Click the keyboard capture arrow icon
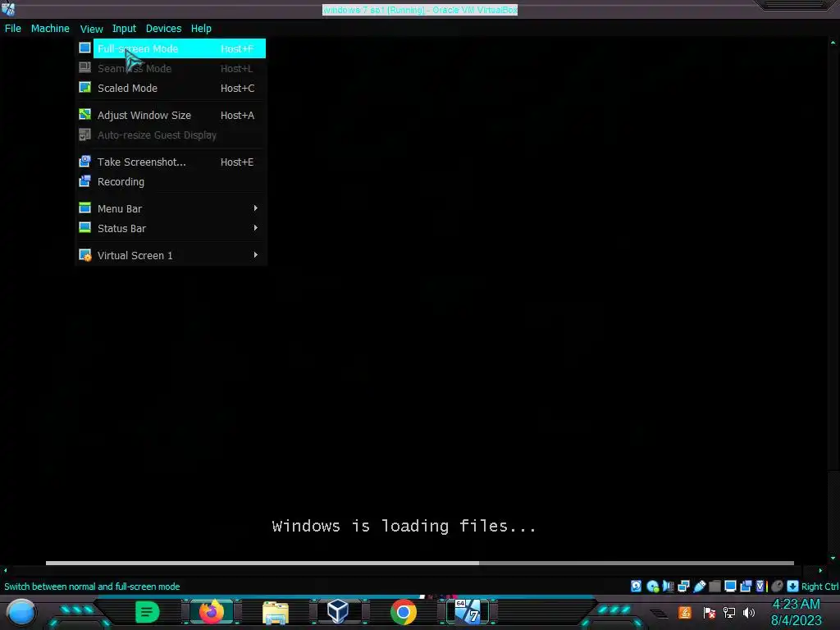Image resolution: width=840 pixels, height=630 pixels. pos(792,586)
